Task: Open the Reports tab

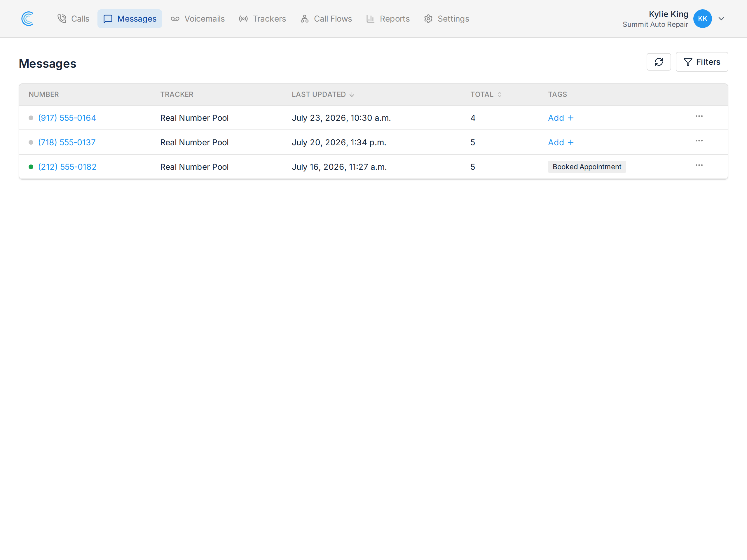Action: coord(388,19)
